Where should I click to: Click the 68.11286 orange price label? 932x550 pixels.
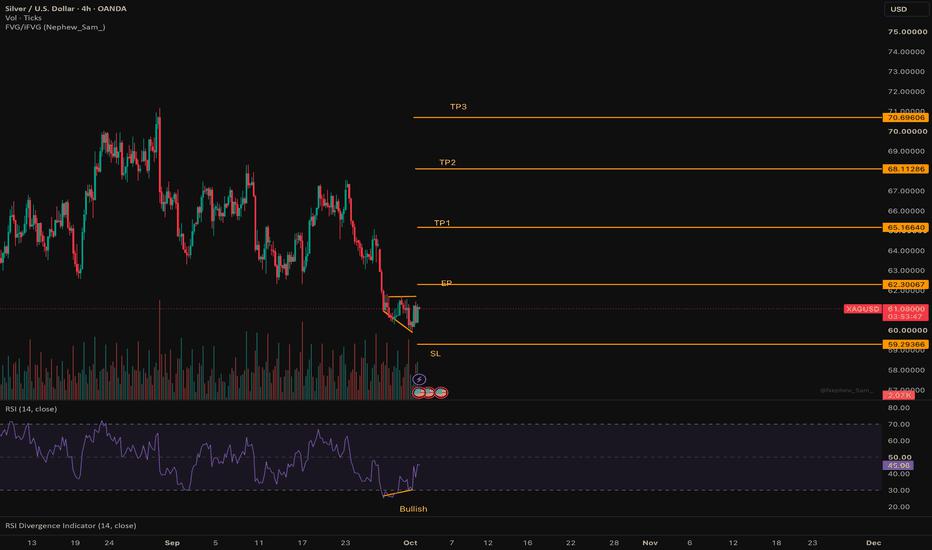click(x=906, y=169)
